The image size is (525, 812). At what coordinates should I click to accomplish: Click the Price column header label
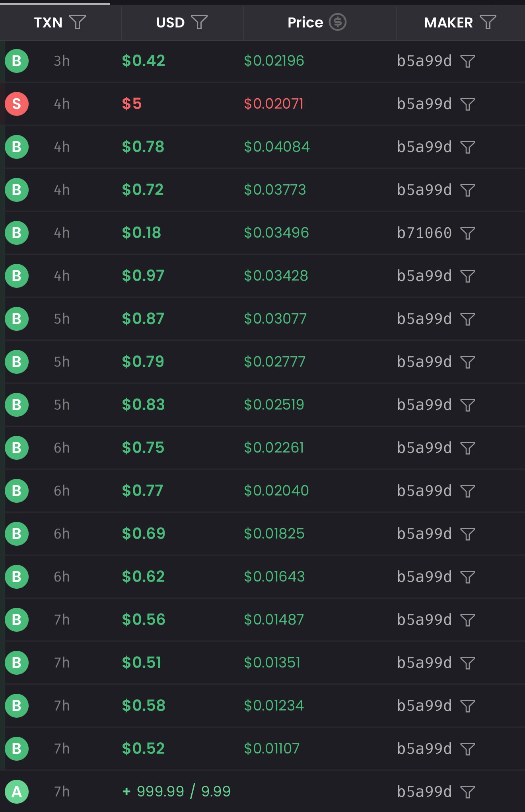click(x=305, y=23)
